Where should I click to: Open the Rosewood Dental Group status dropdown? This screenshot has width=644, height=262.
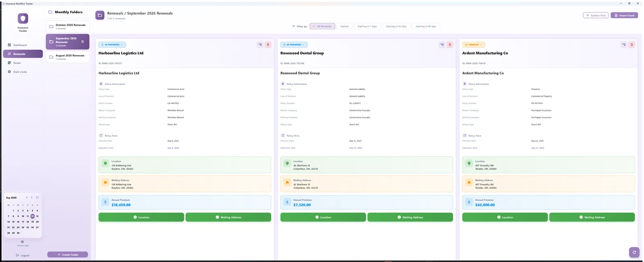pos(294,45)
